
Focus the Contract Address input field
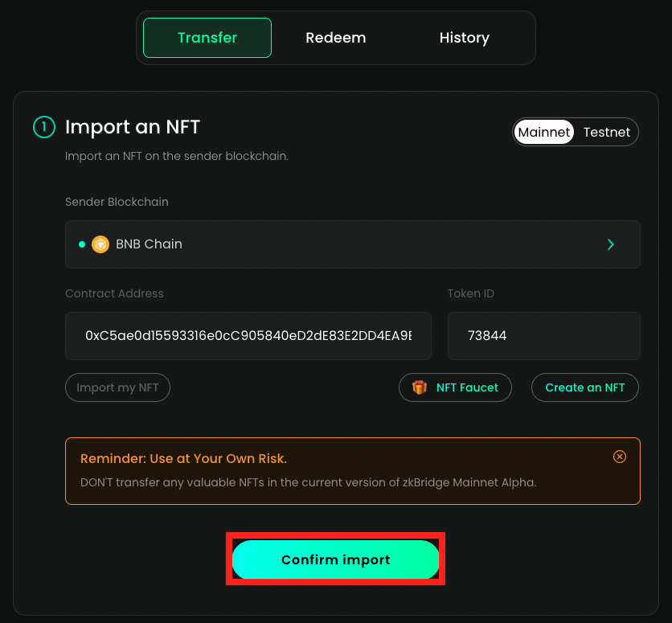pyautogui.click(x=248, y=336)
